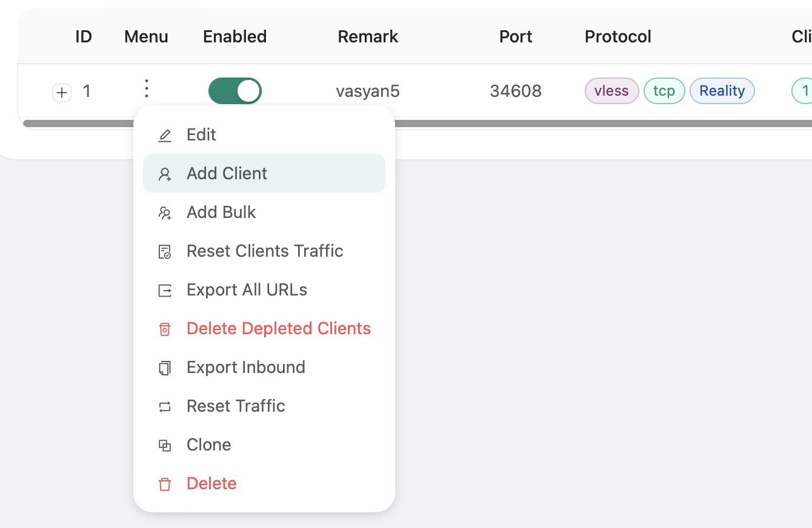
Task: Expand row 1 with the plus button
Action: click(62, 93)
